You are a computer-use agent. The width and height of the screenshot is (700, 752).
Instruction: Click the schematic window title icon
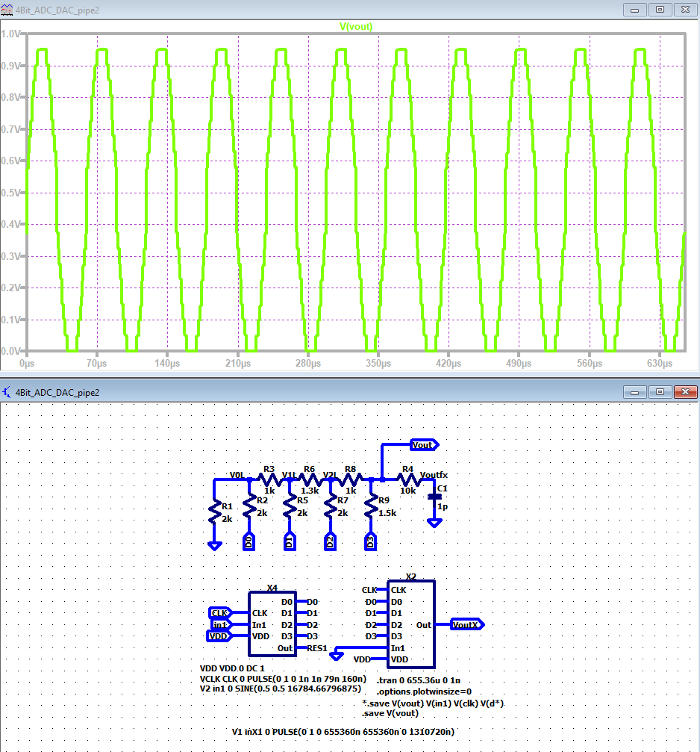point(7,392)
